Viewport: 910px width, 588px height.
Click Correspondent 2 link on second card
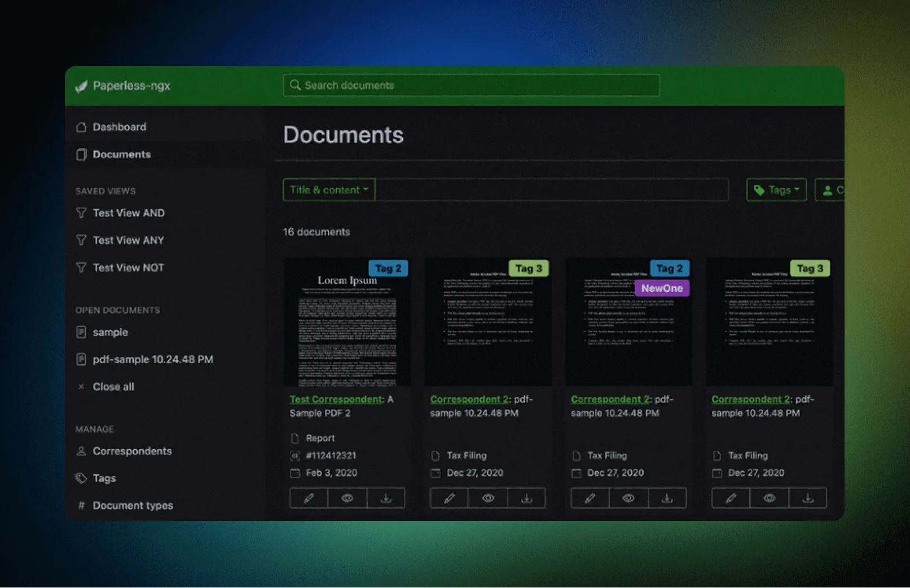[x=469, y=399]
